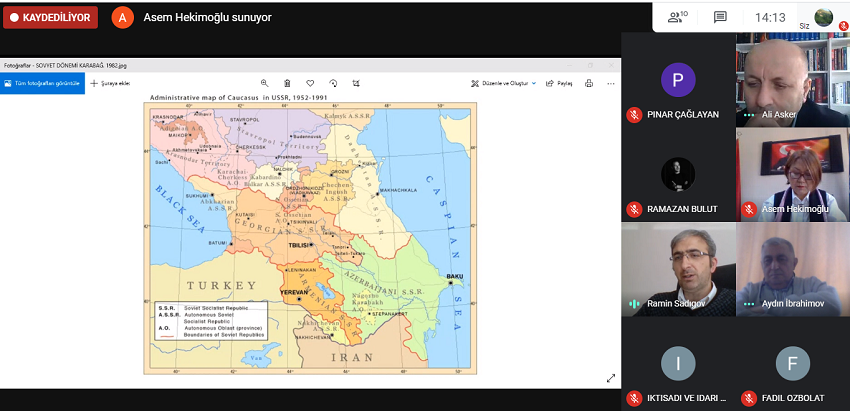The width and height of the screenshot is (850, 411).
Task: Open the participants list icon
Action: tap(677, 17)
